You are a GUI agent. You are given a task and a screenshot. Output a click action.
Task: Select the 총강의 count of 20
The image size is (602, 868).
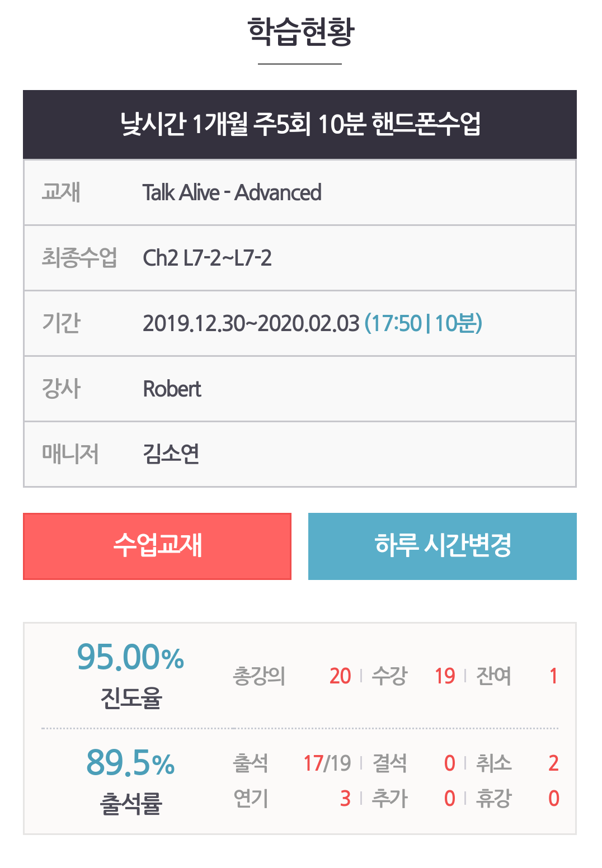tap(340, 676)
